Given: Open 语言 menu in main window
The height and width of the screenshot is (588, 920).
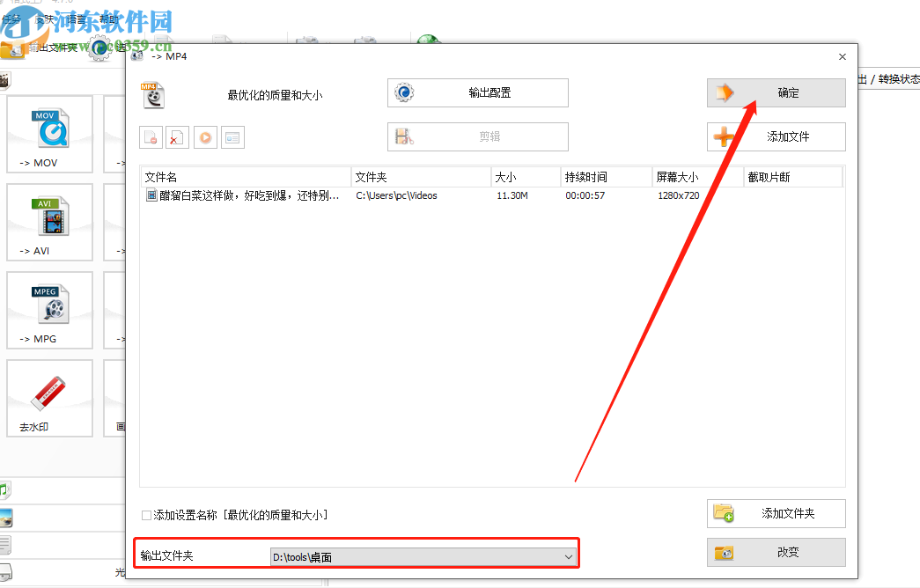Looking at the screenshot, I should tap(77, 19).
